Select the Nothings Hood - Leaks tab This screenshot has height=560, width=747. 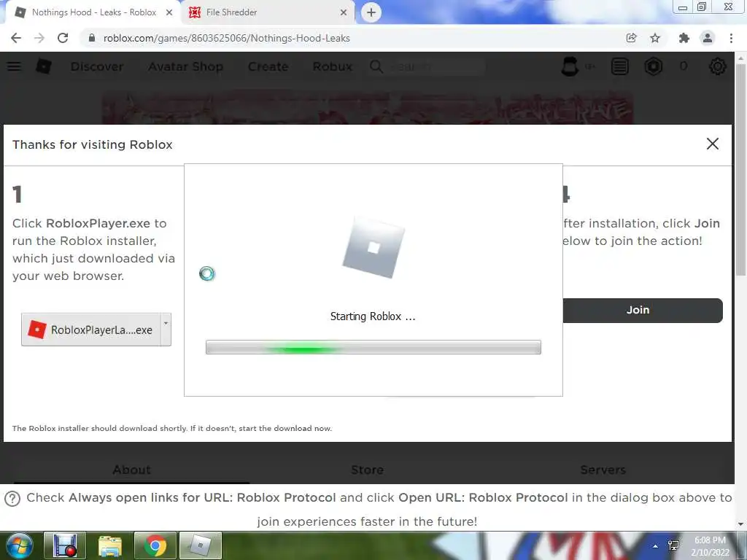(x=93, y=12)
